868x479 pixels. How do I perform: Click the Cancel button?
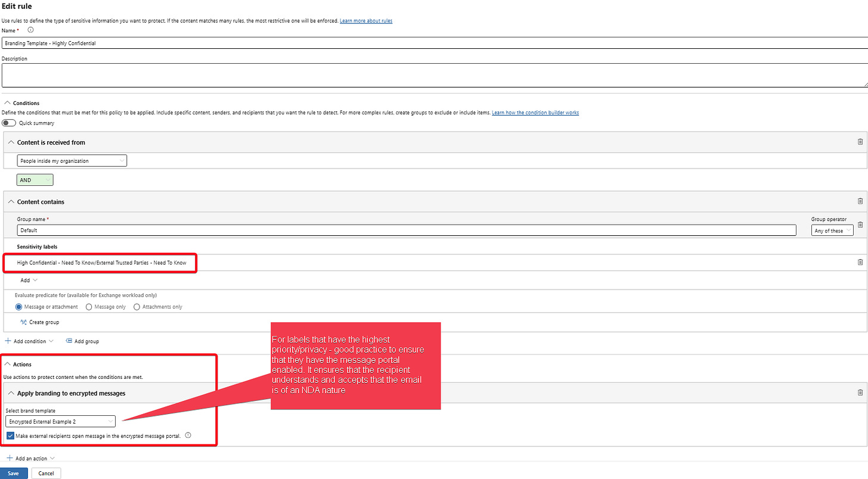pyautogui.click(x=46, y=474)
